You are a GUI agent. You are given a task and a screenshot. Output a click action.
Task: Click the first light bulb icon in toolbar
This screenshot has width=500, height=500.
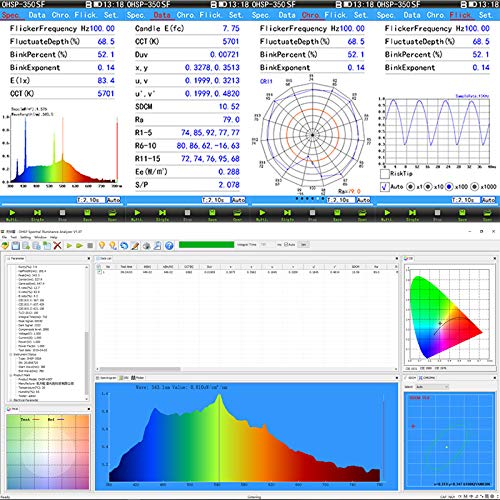[x=102, y=246]
